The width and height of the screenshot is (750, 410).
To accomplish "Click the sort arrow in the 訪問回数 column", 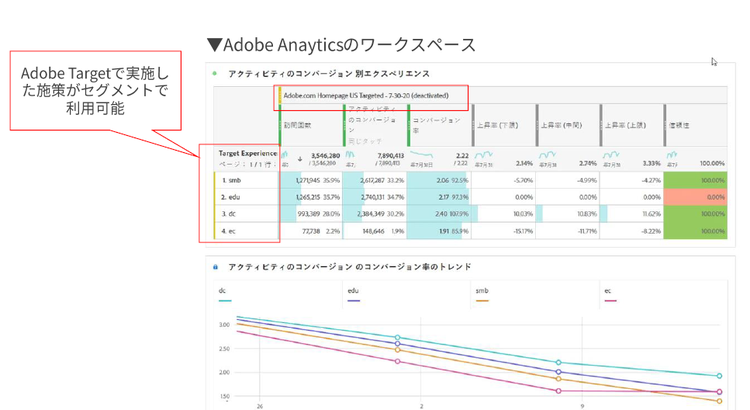I will [300, 159].
